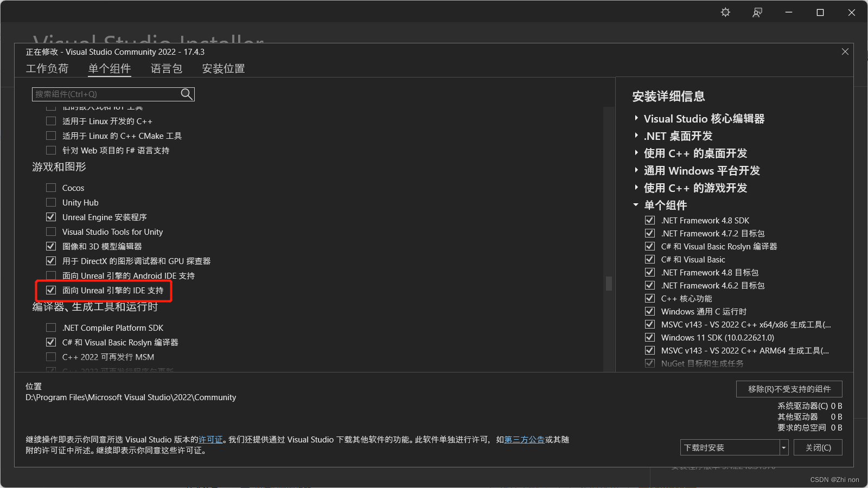Uncheck MSVC v143 x64/x86 生成工具
Screen dimensions: 868x488
point(649,324)
